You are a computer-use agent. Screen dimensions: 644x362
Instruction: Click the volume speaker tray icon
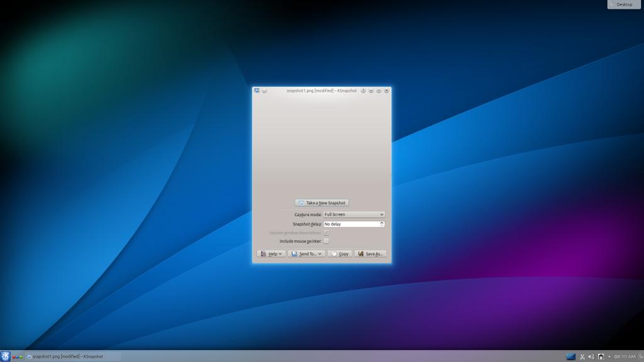pyautogui.click(x=591, y=357)
